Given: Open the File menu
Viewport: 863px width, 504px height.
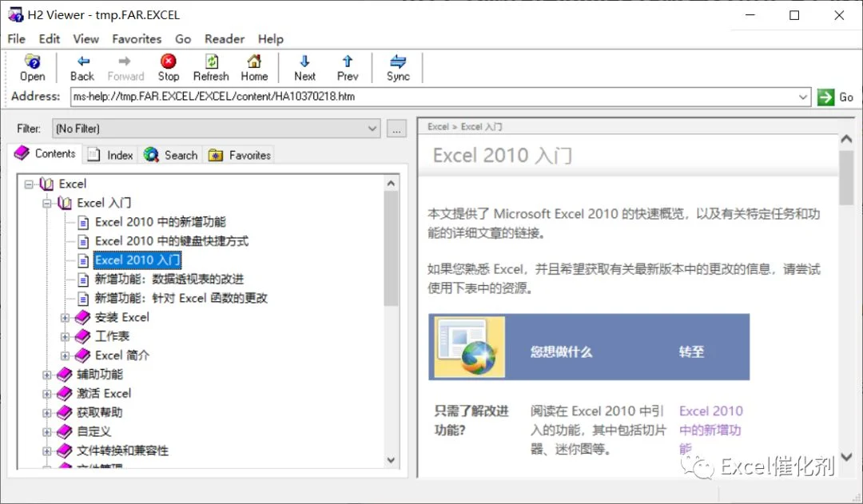Looking at the screenshot, I should (17, 39).
